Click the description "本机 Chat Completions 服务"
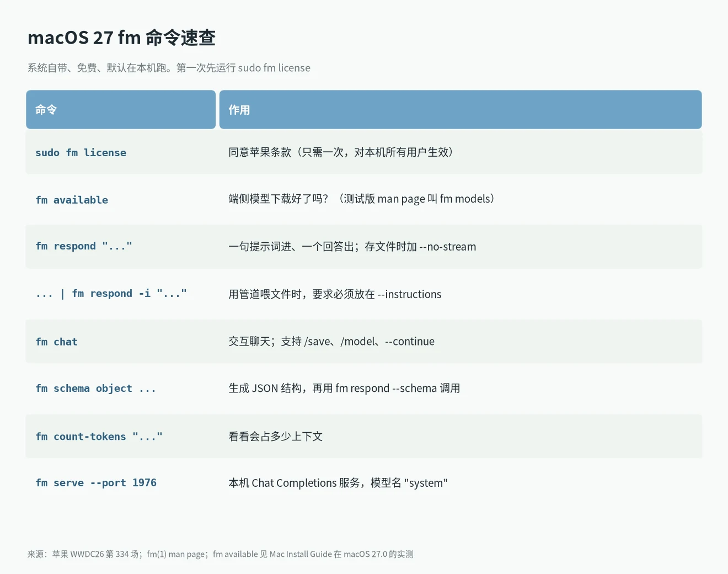The height and width of the screenshot is (574, 728). pyautogui.click(x=338, y=483)
